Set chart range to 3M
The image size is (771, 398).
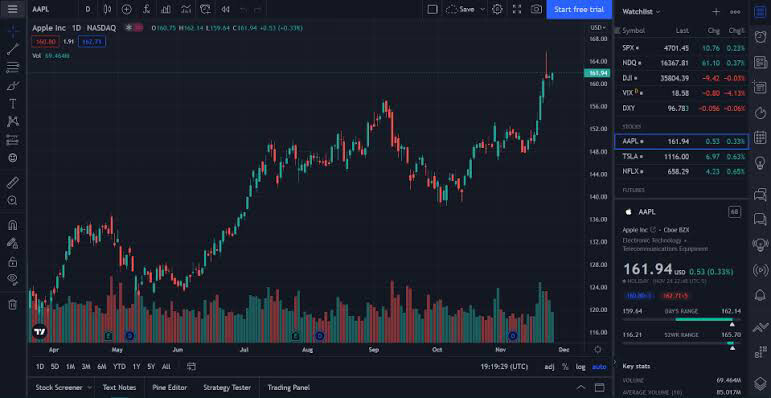pyautogui.click(x=86, y=367)
